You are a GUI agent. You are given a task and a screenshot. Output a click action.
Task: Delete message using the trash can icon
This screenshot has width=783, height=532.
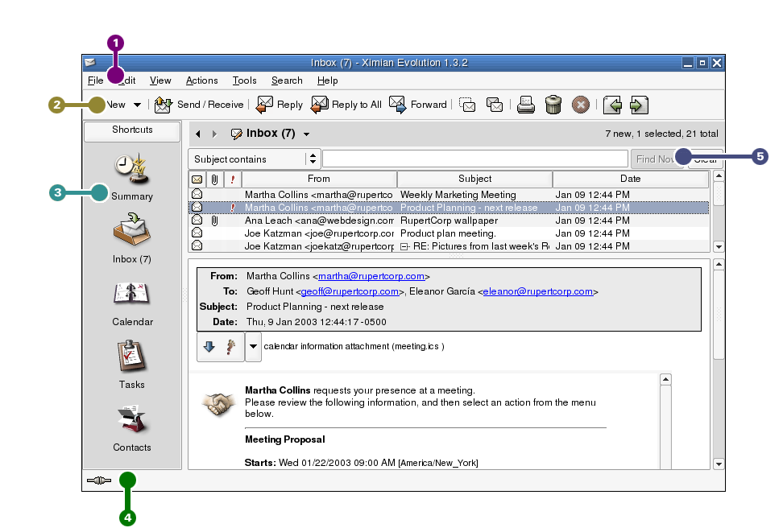(553, 105)
